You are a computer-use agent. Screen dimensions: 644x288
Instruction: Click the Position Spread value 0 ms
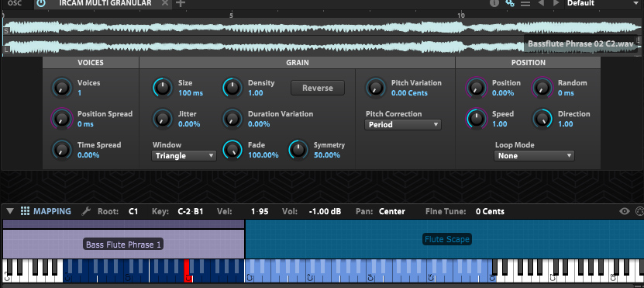point(85,124)
